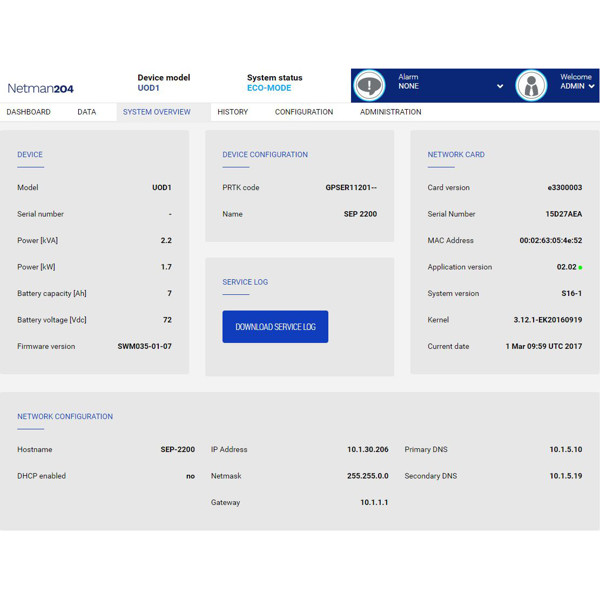Click the Battery voltage value 72

point(167,320)
